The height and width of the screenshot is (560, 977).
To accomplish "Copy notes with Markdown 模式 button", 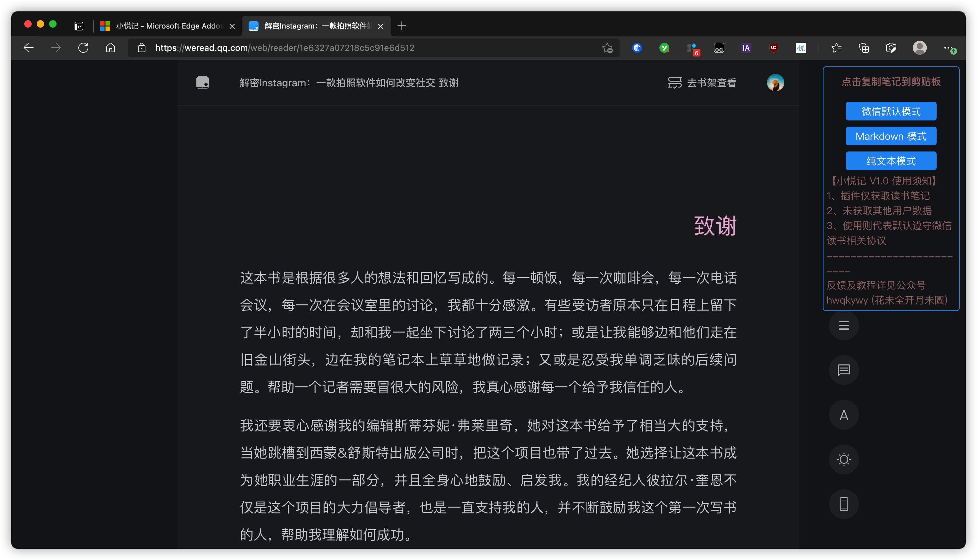I will tap(890, 136).
